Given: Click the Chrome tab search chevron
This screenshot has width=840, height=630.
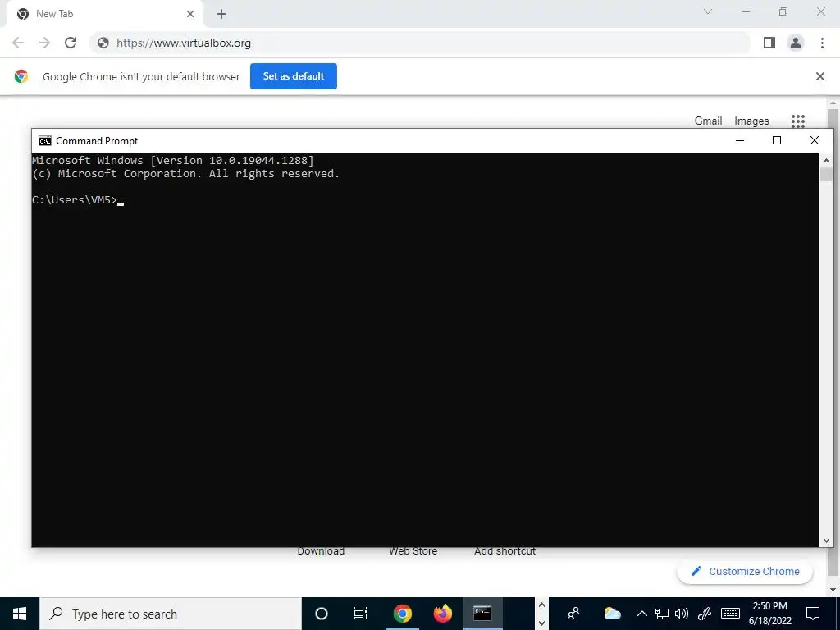Looking at the screenshot, I should coord(708,11).
